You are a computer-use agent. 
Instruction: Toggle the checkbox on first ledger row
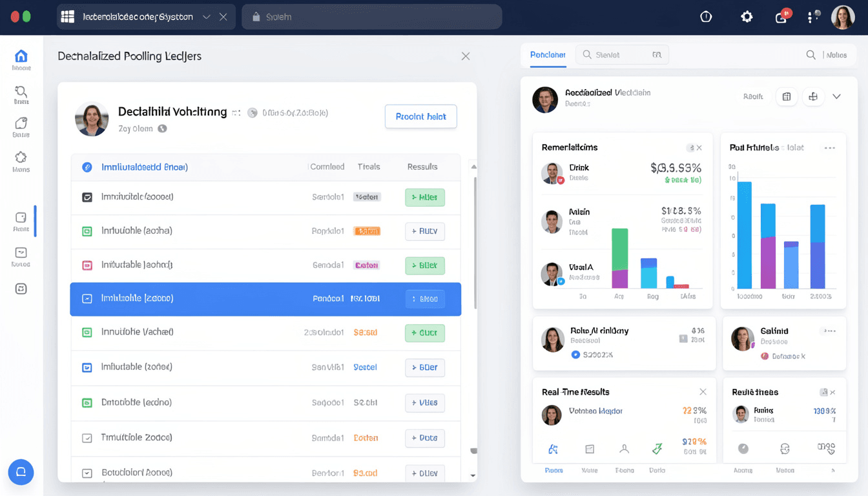click(x=87, y=197)
